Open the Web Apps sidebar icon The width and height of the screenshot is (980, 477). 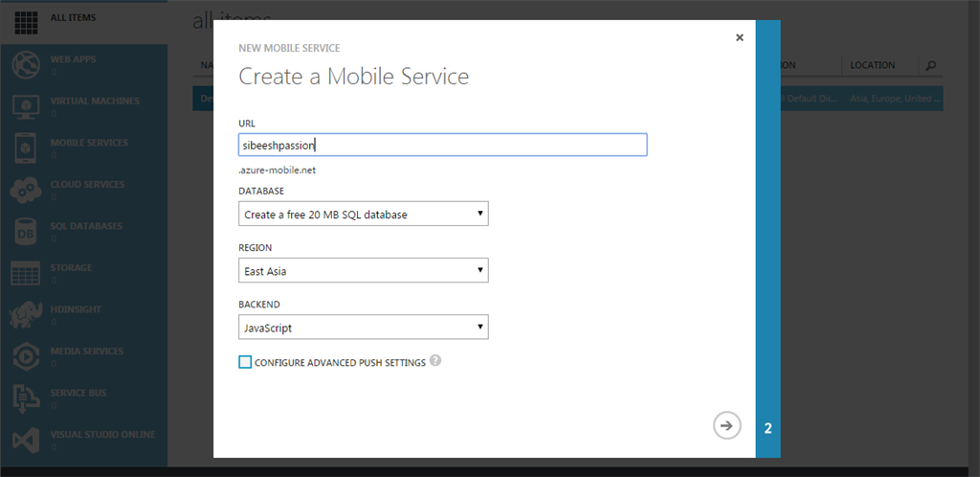[25, 64]
